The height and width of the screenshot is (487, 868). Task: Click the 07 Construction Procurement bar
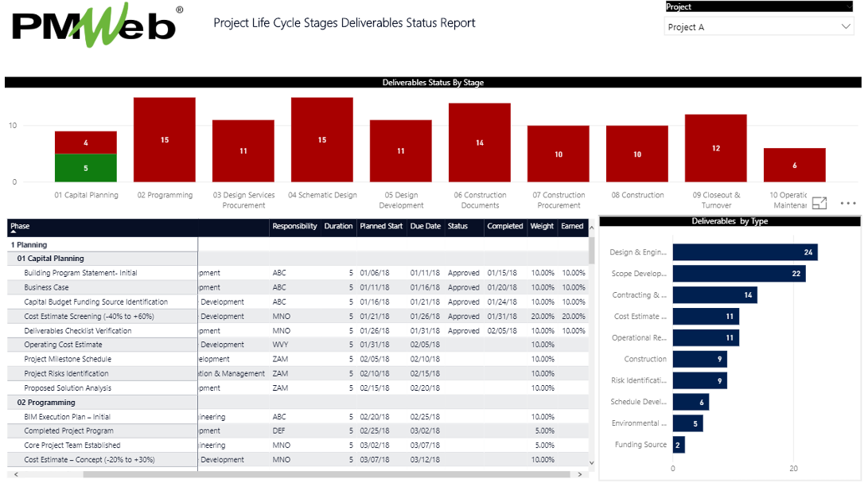coord(558,154)
